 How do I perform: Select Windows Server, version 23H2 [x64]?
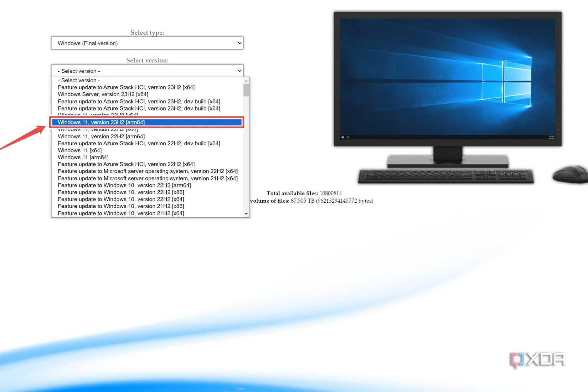tap(147, 94)
